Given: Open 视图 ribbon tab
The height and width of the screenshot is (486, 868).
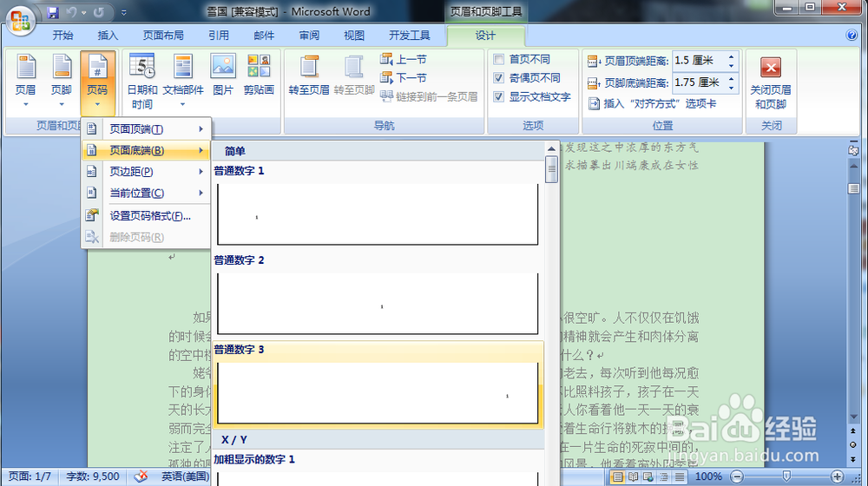Looking at the screenshot, I should [x=354, y=36].
